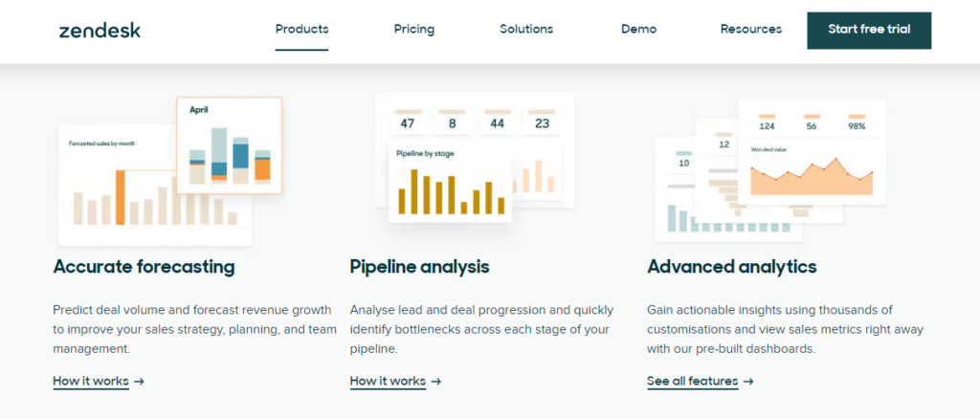The height and width of the screenshot is (419, 980).
Task: Click the Pipeline analysis heading
Action: click(419, 267)
